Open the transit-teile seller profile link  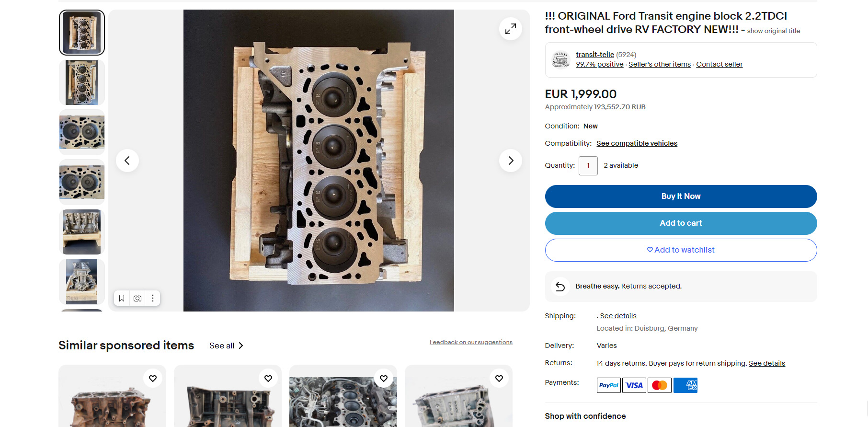coord(595,55)
